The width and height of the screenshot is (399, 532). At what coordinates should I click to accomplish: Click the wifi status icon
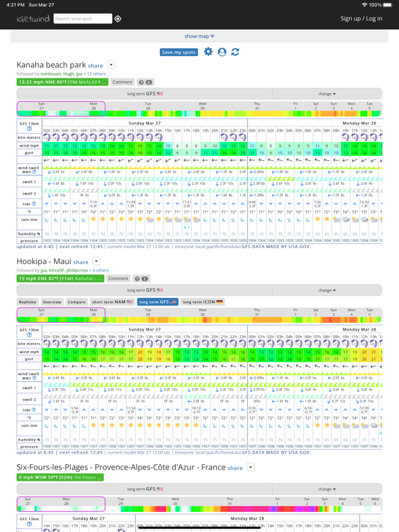364,5
